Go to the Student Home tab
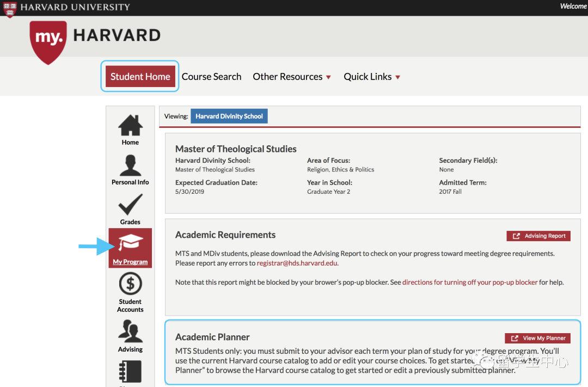Viewport: 588px width, 387px height. pos(140,77)
